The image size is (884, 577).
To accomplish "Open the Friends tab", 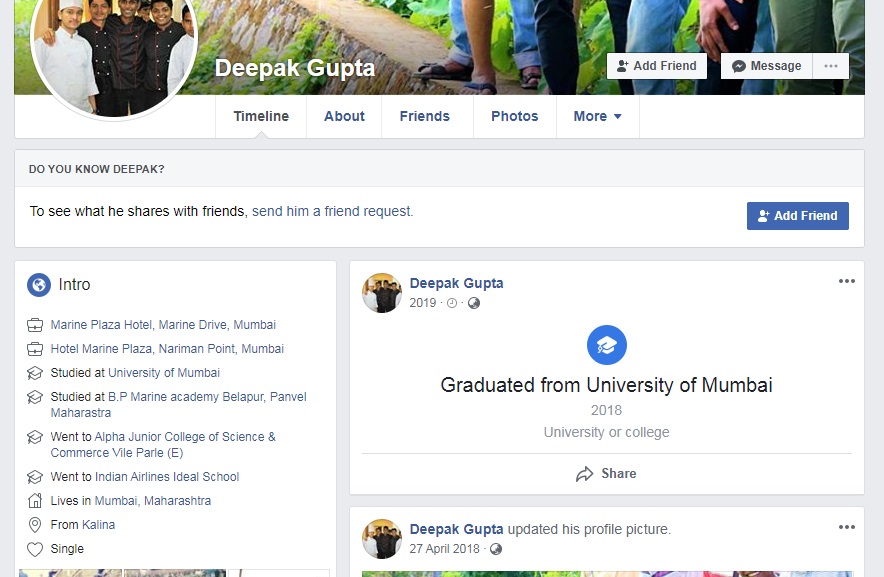I will pos(424,116).
